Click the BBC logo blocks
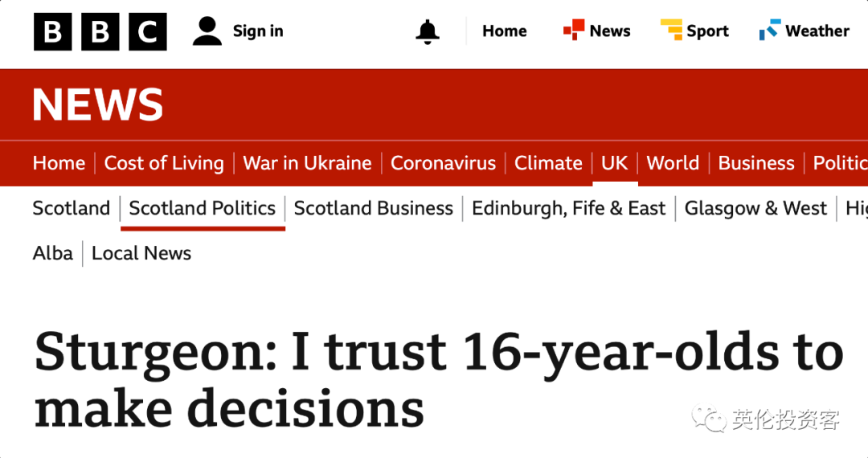This screenshot has width=868, height=458. pos(100,31)
